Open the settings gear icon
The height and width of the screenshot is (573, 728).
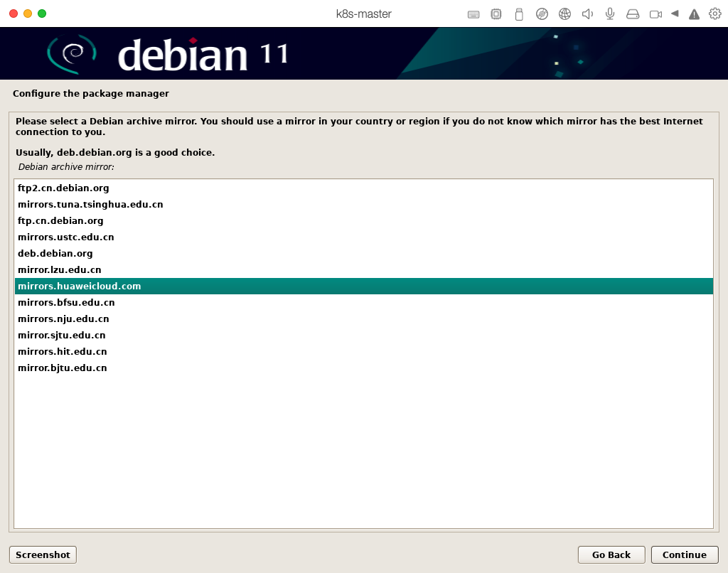tap(715, 14)
